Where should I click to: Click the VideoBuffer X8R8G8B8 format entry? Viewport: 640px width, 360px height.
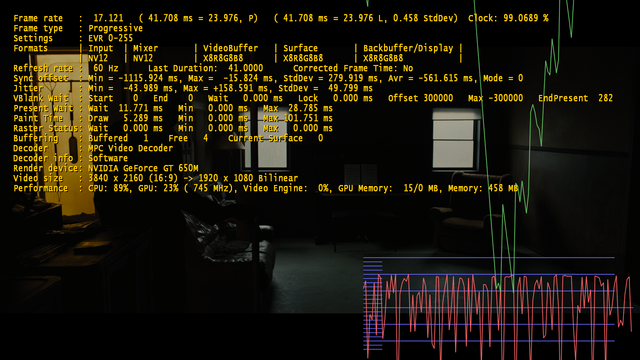pyautogui.click(x=223, y=58)
